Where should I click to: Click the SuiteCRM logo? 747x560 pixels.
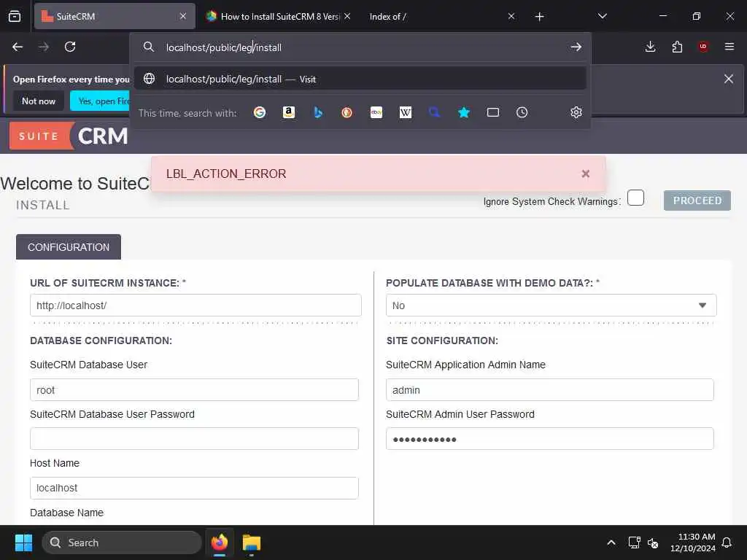coord(69,136)
